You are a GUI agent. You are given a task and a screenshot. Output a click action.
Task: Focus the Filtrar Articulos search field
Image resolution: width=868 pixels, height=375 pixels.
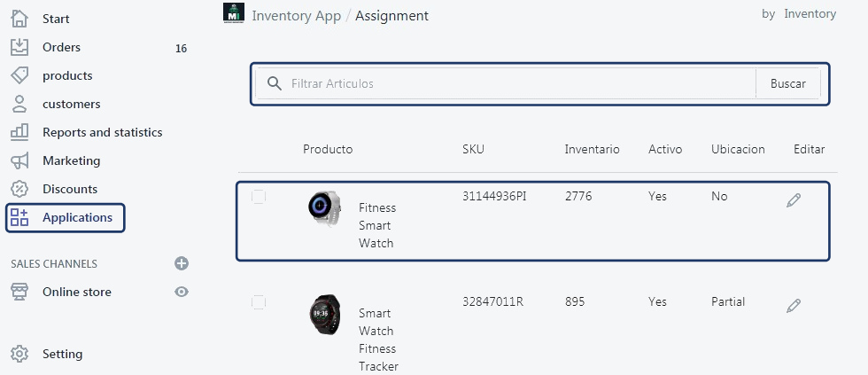tap(518, 83)
